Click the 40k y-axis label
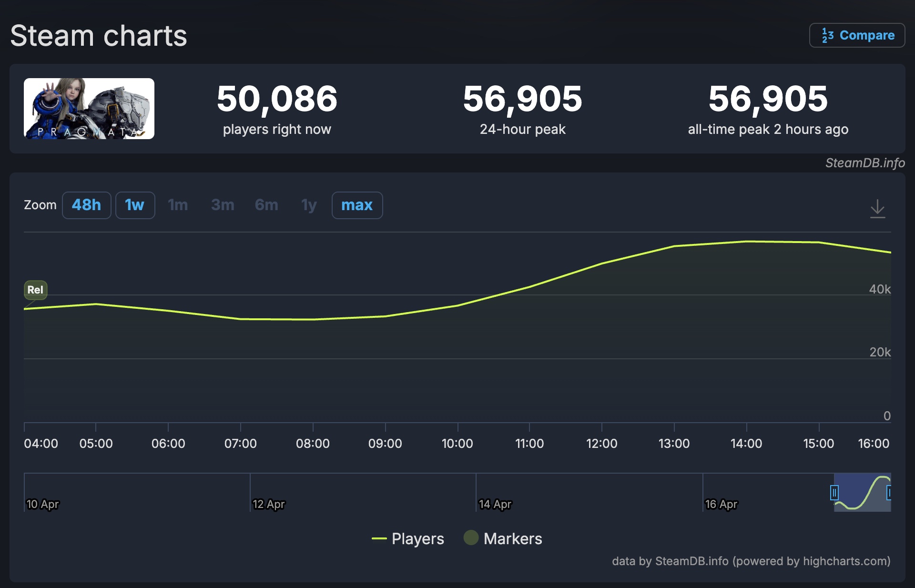 click(x=880, y=289)
